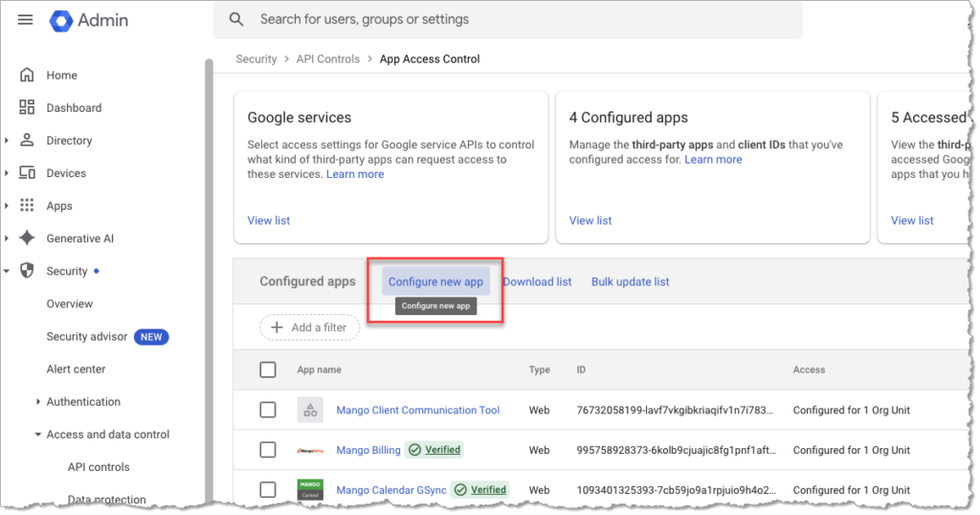Viewport: 980px width, 515px height.
Task: Select the Mango Calendar GSync row checkbox
Action: point(268,490)
